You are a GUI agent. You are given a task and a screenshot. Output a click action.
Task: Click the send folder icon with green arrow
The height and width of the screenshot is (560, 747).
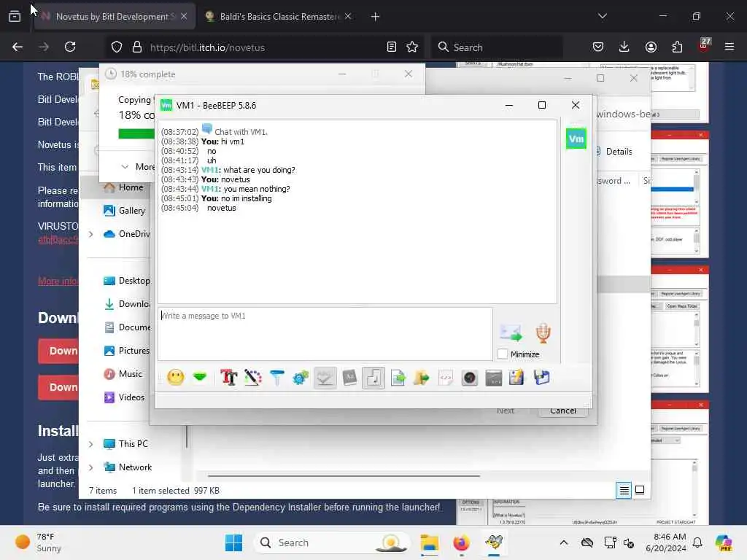pyautogui.click(x=421, y=378)
